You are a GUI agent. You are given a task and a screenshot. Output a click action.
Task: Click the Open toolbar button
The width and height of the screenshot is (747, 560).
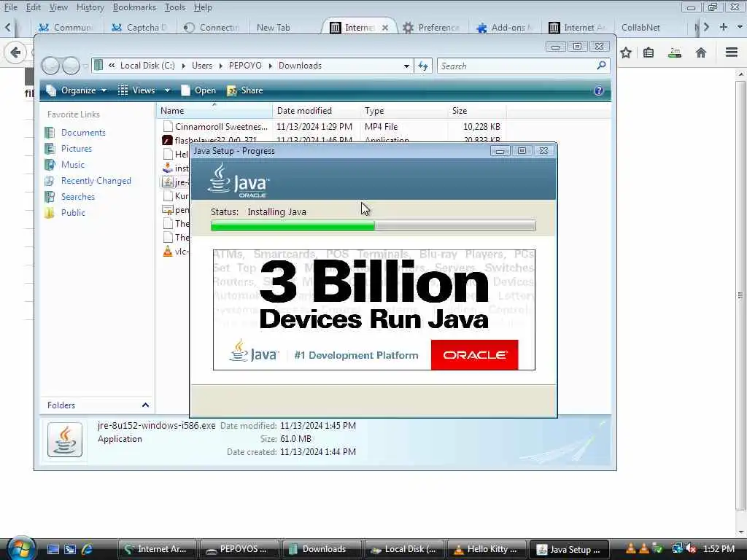point(198,90)
